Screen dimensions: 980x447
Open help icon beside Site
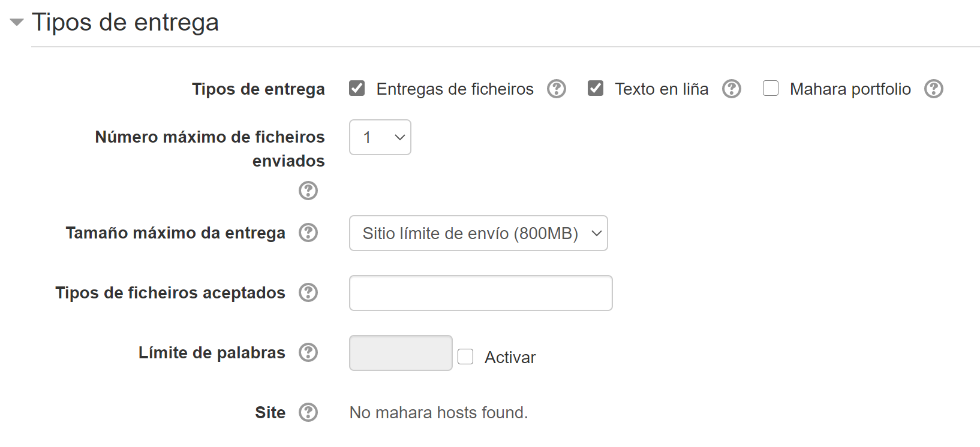308,412
